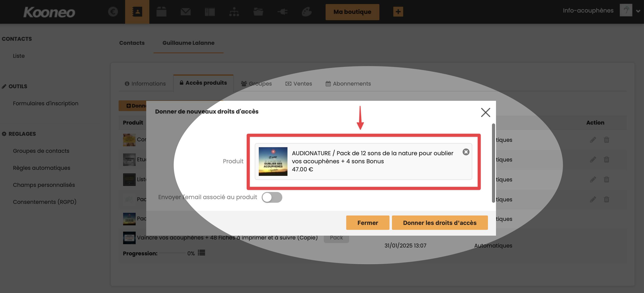Expand the account dropdown chevron

[638, 11]
